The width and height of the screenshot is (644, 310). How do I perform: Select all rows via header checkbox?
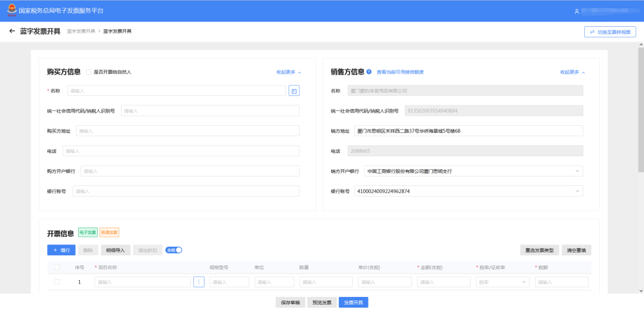(57, 267)
